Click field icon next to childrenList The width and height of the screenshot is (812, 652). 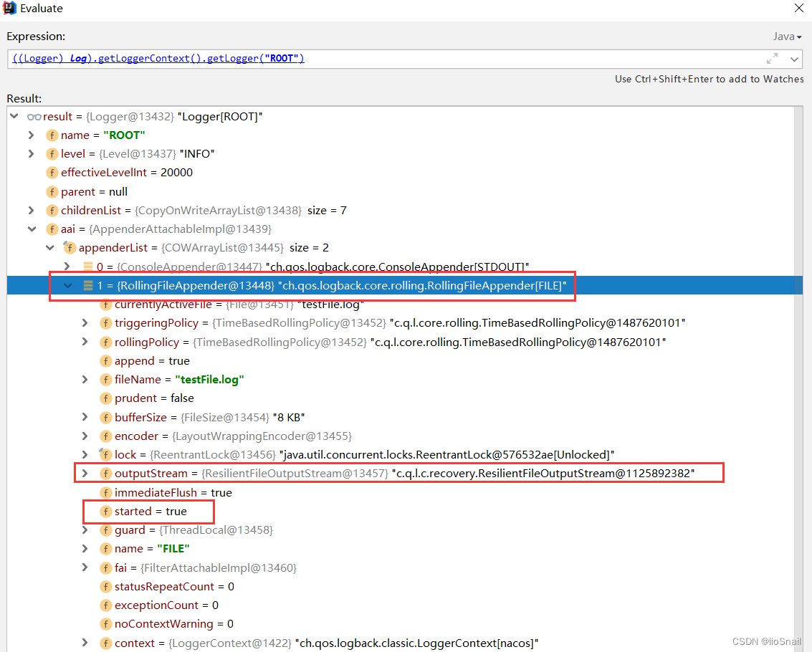click(52, 210)
